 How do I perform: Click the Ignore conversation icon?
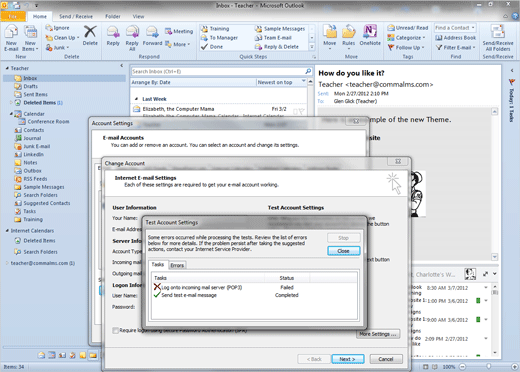49,28
